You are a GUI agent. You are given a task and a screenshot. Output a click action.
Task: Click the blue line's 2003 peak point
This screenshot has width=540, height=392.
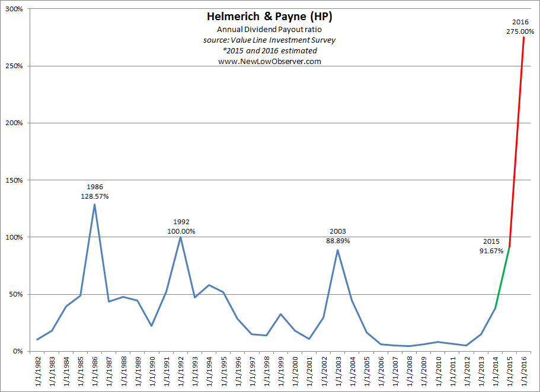[338, 250]
